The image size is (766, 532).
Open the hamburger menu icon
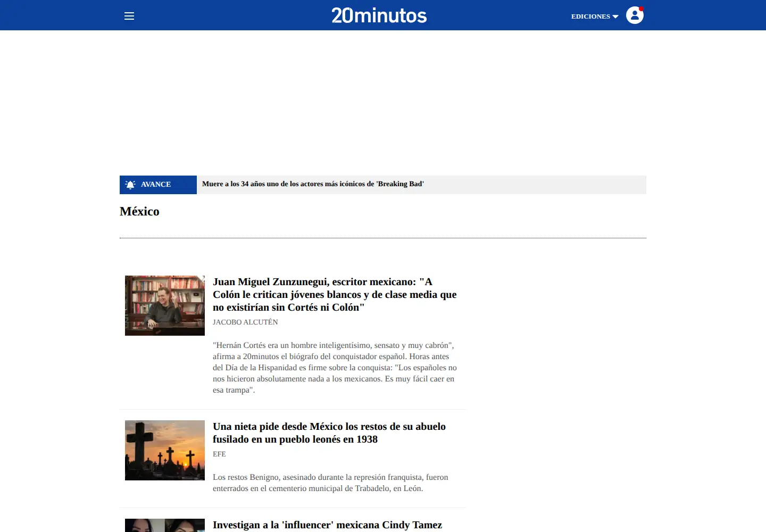129,16
